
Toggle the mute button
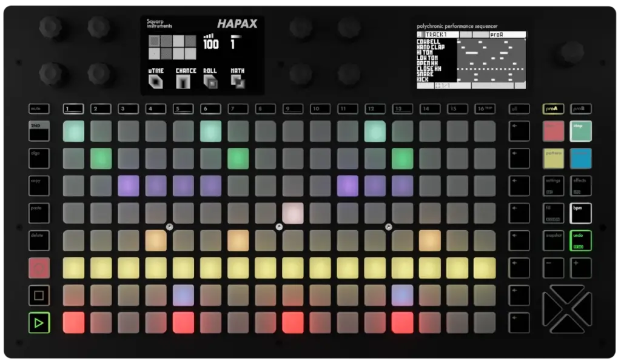click(39, 108)
